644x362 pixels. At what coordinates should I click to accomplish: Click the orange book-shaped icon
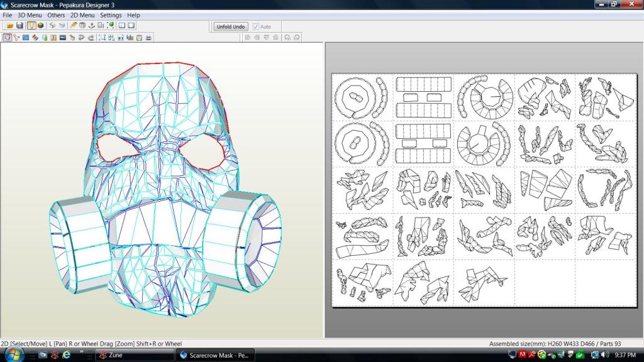[53, 38]
